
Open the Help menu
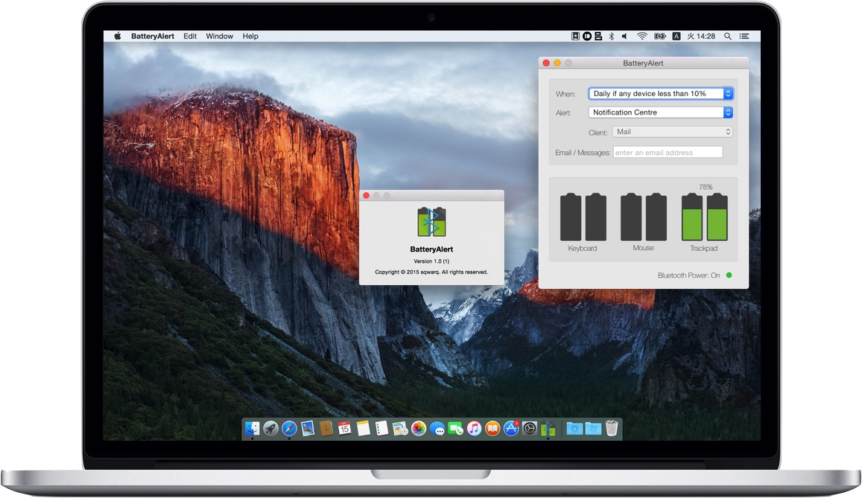[x=250, y=36]
